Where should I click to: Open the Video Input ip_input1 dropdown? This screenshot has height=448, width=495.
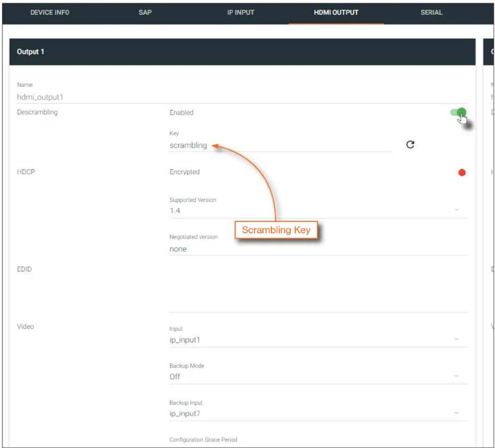tap(318, 340)
